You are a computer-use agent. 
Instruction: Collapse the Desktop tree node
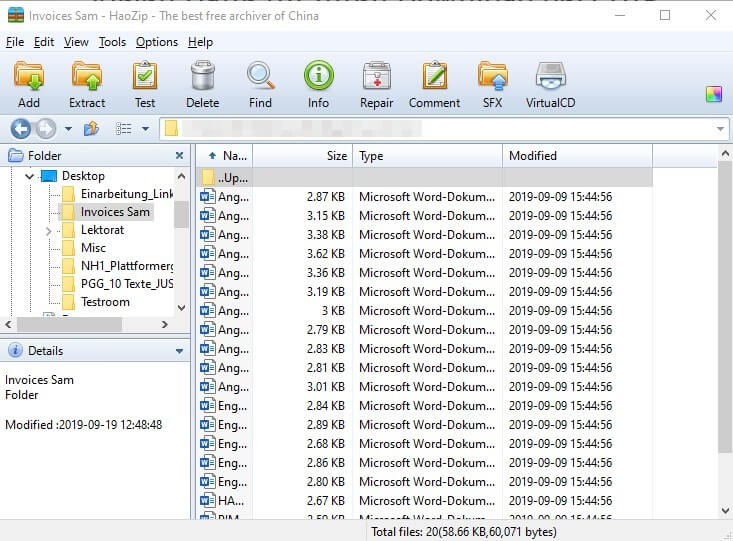29,176
